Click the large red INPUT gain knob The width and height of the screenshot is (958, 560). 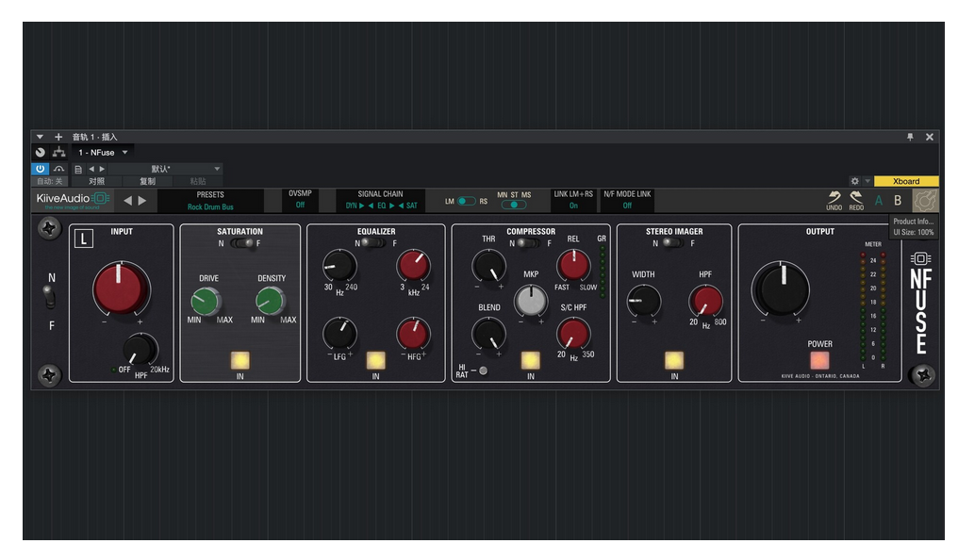pos(121,288)
